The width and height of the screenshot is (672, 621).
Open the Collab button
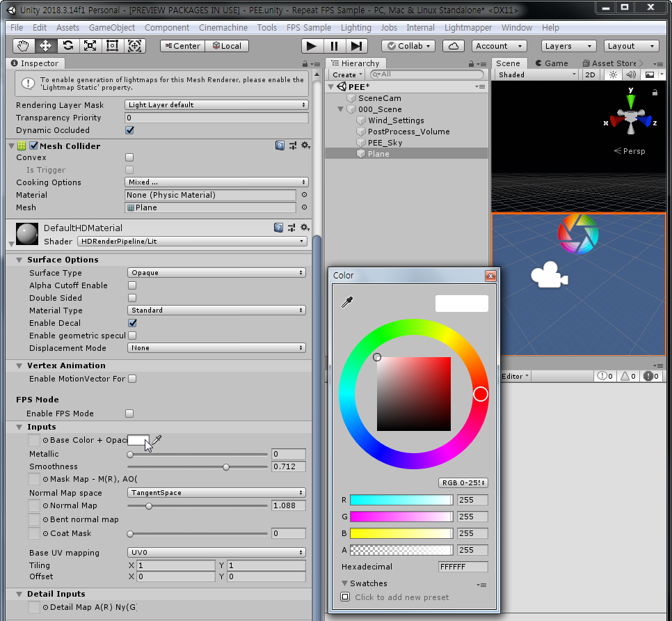[409, 46]
